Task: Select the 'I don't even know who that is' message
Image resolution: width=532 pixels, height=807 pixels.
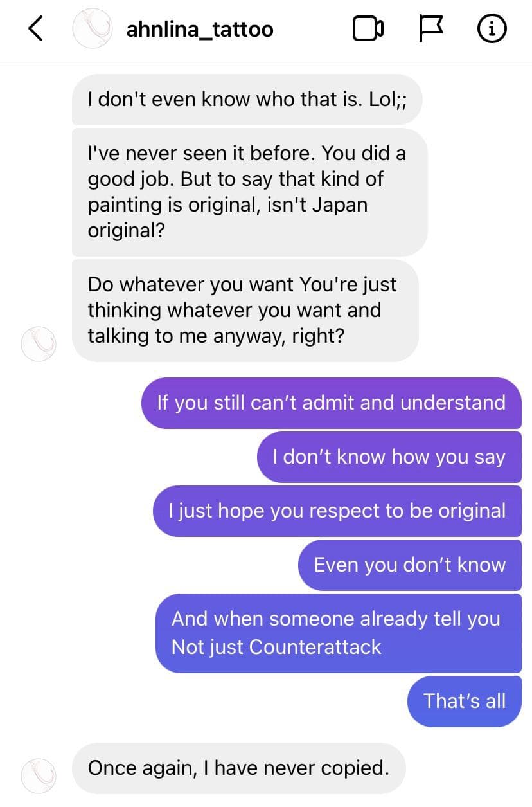Action: pyautogui.click(x=247, y=100)
